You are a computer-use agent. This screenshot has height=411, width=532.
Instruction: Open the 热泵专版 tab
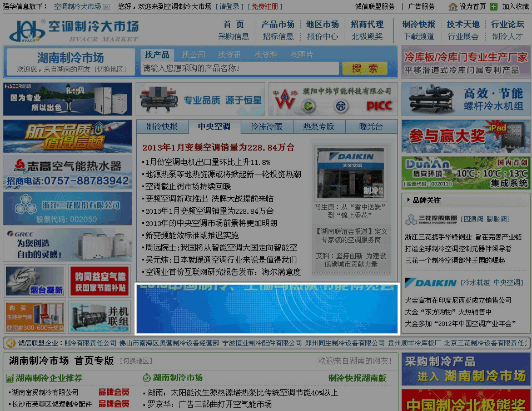pyautogui.click(x=319, y=126)
